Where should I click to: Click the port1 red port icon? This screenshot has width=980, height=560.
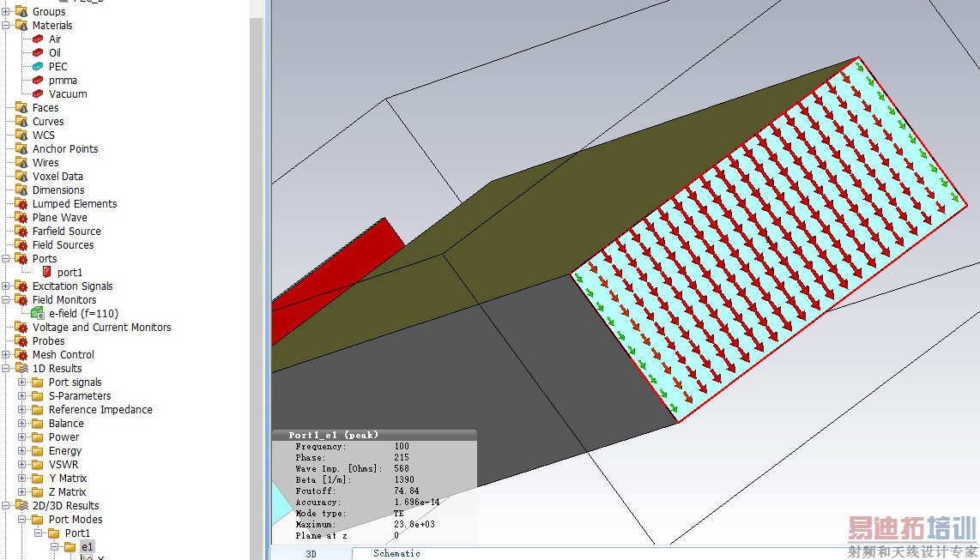47,272
